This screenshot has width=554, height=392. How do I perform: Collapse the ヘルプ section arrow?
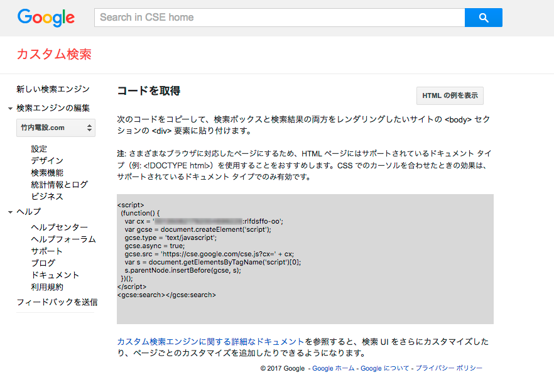(10, 212)
